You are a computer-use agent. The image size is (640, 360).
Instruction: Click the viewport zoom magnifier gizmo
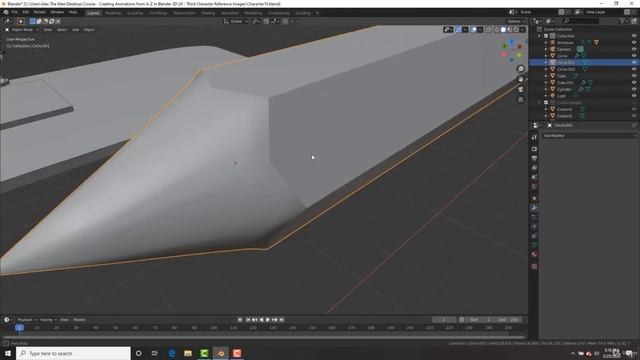[521, 69]
